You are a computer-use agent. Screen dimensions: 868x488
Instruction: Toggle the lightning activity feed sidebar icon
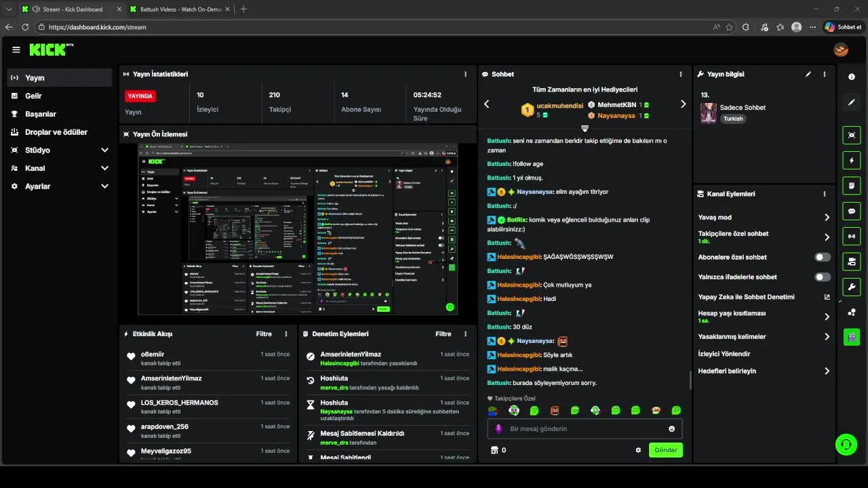pos(852,161)
